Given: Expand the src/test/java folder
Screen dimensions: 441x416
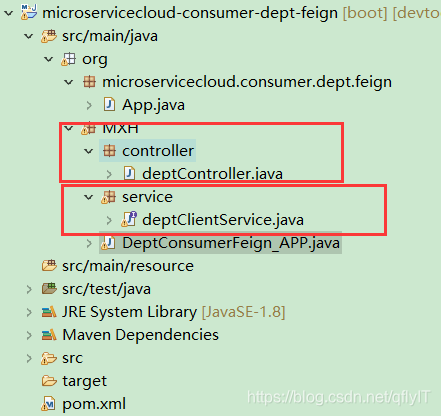Looking at the screenshot, I should pyautogui.click(x=29, y=289).
